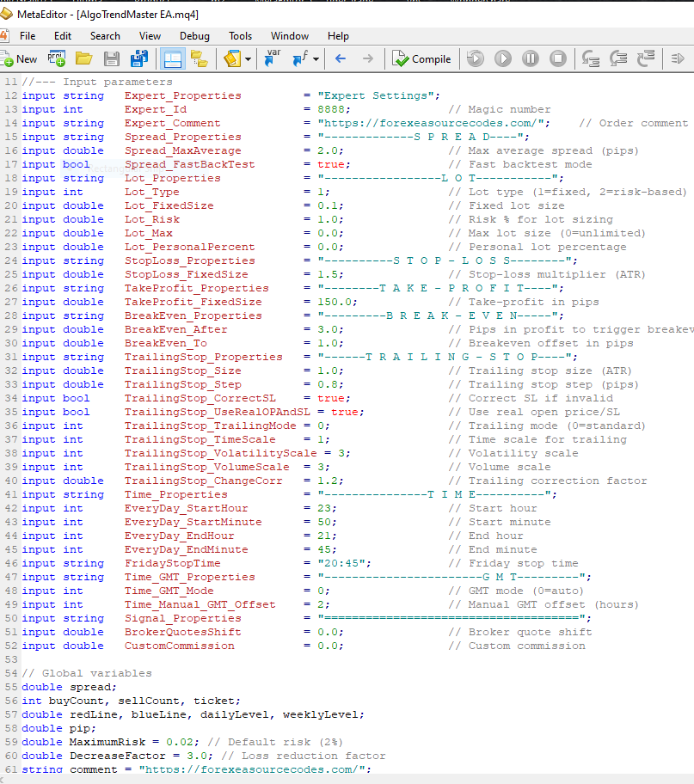Screen dimensions: 694x784
Task: Save the current file with floppy icon
Action: [111, 59]
